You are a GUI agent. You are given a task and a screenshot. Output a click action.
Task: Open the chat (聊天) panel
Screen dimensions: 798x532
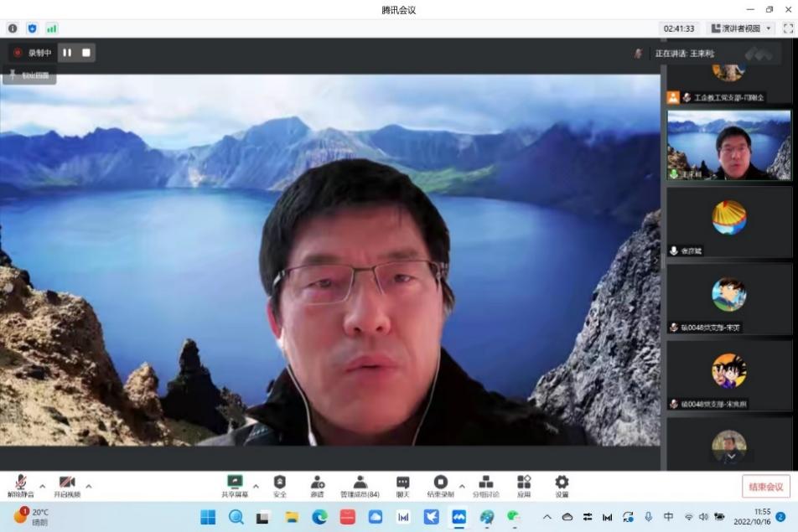pyautogui.click(x=402, y=486)
